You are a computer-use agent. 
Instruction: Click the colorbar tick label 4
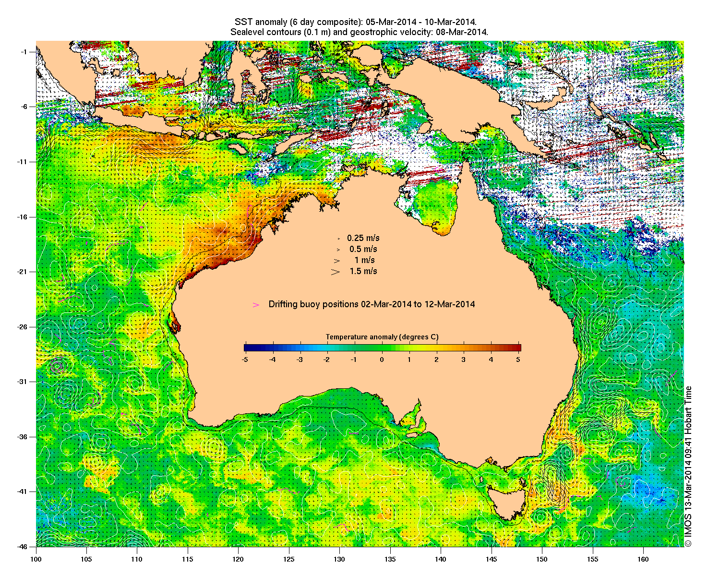[491, 359]
